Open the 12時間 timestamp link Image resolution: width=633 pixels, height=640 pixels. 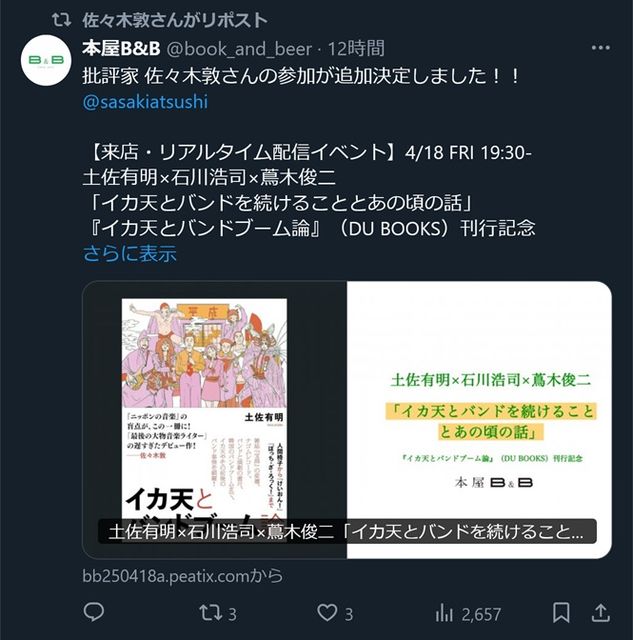pyautogui.click(x=356, y=49)
